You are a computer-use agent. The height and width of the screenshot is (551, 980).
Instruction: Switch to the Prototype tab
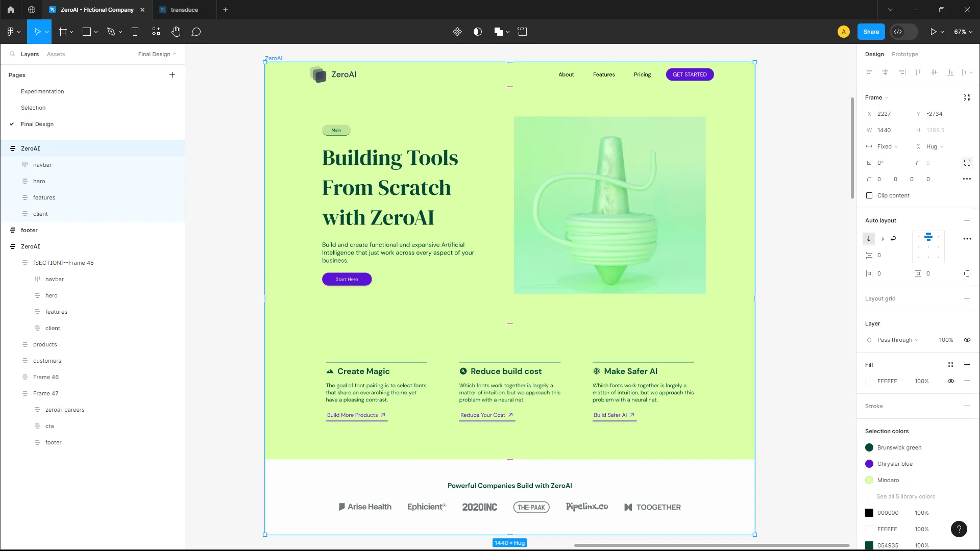coord(904,54)
